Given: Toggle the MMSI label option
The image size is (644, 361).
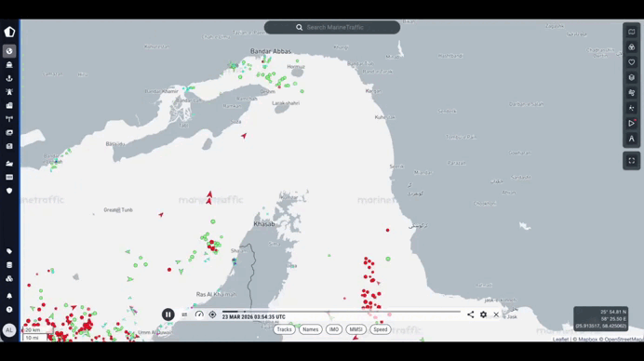Looking at the screenshot, I should tap(356, 329).
